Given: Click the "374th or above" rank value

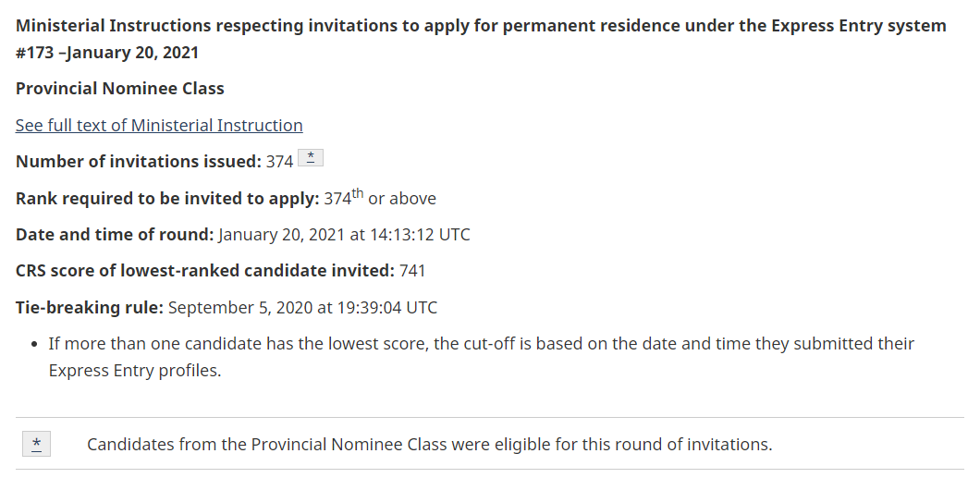Looking at the screenshot, I should coord(380,199).
